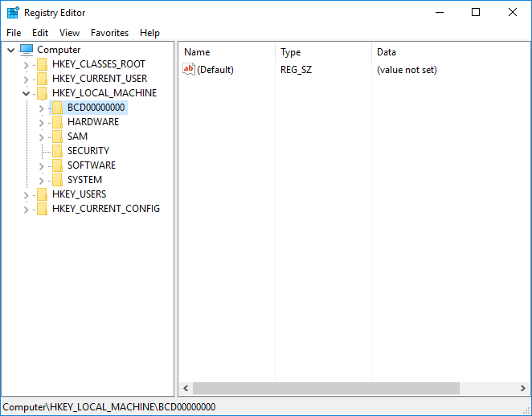This screenshot has width=532, height=416.
Task: Open the File menu
Action: click(x=14, y=33)
